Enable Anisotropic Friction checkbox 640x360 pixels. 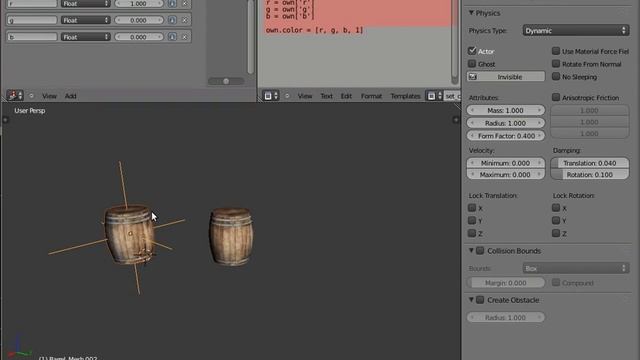[556, 97]
